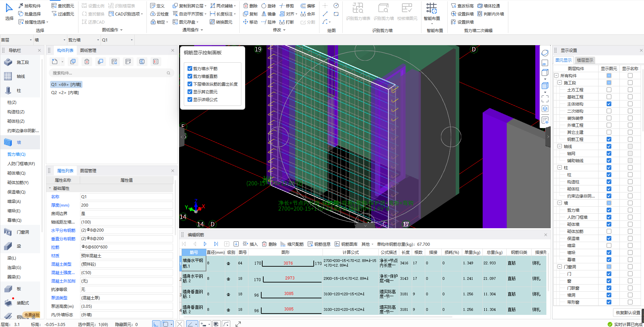Click the 厚度(mm) value field 200
The image size is (644, 327).
pyautogui.click(x=126, y=205)
